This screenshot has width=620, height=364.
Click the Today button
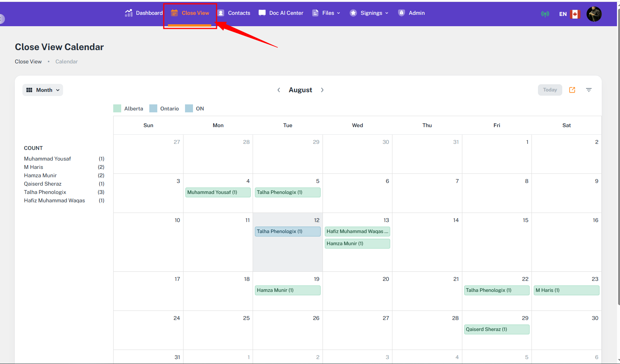549,90
